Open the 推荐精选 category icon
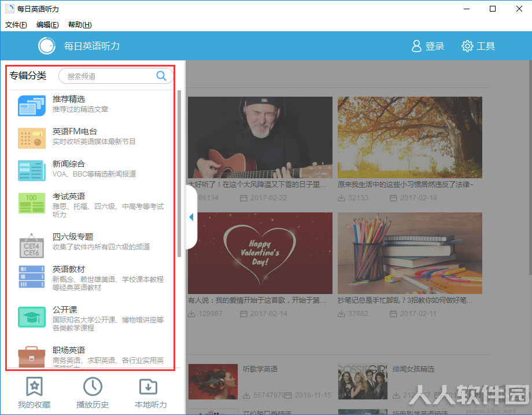 (x=32, y=106)
